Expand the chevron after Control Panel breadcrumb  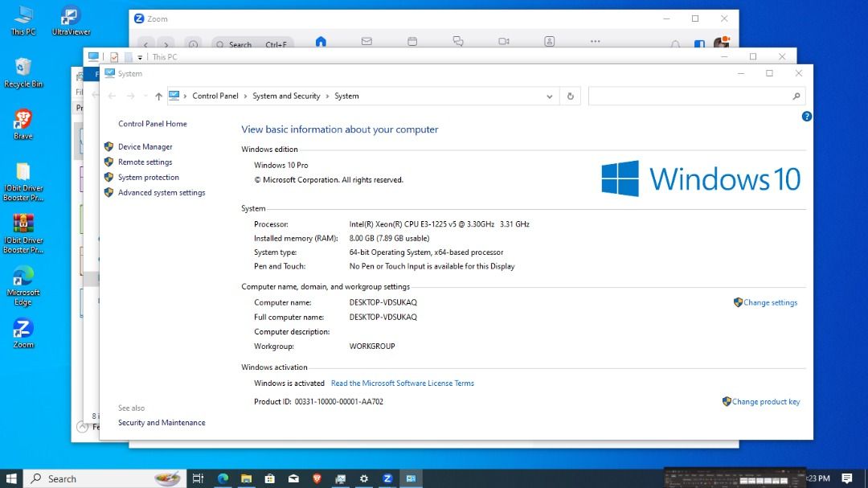(245, 96)
